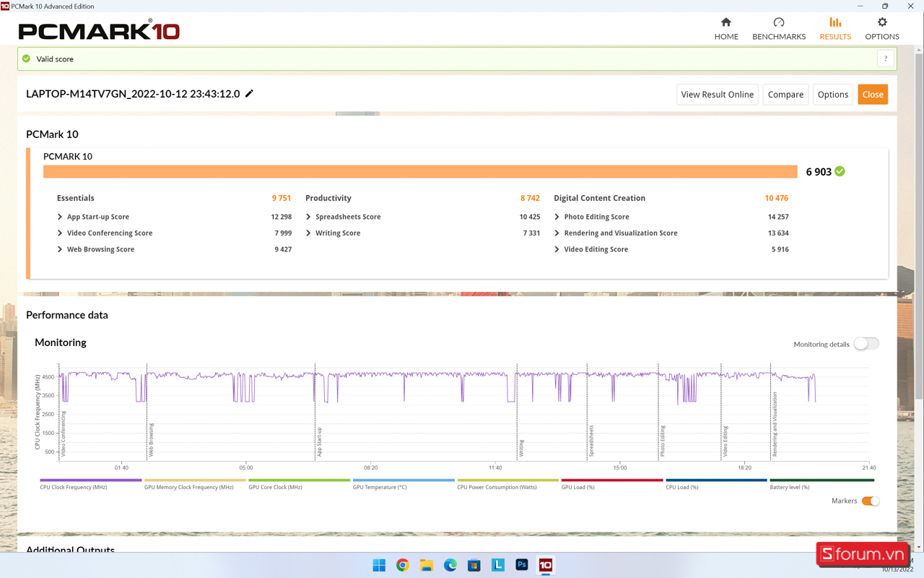The height and width of the screenshot is (578, 924).
Task: Click the PCMARK 10 orange score bar
Action: point(420,171)
